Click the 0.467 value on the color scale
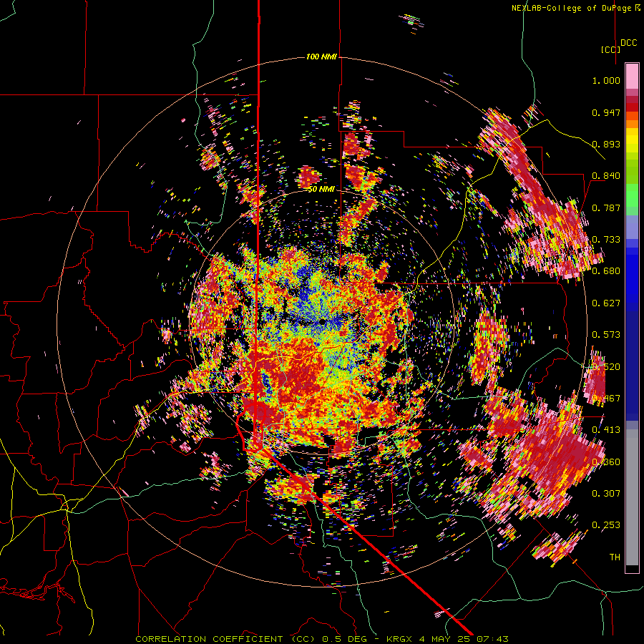This screenshot has width=644, height=644. (x=606, y=399)
